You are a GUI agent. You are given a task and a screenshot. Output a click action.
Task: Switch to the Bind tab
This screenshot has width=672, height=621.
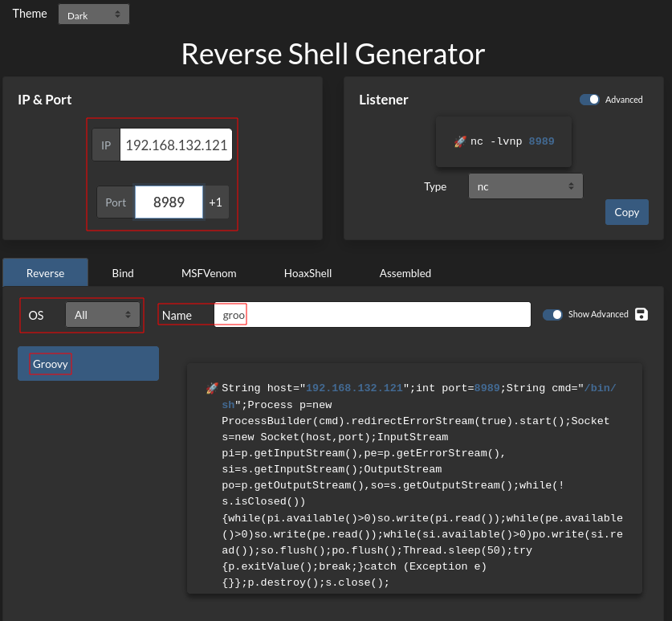tap(123, 273)
